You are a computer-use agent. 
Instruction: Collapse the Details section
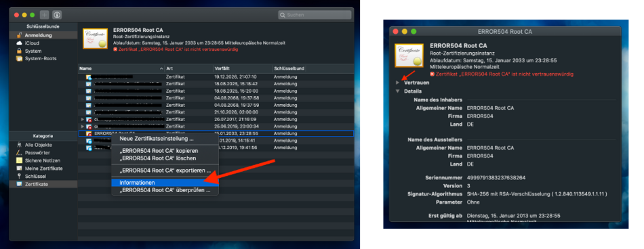[x=397, y=91]
